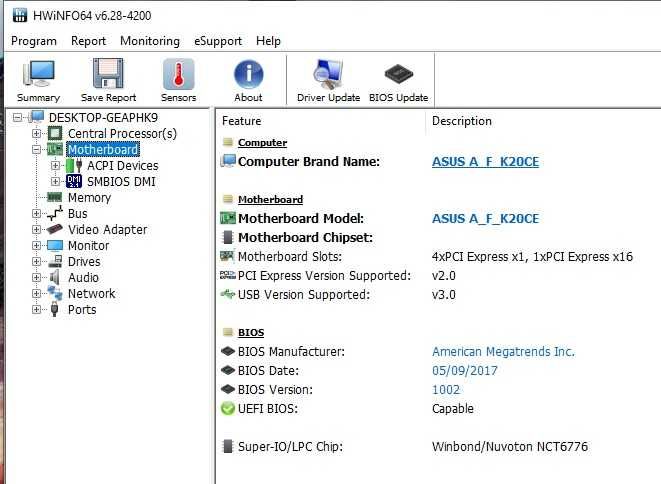
Task: Click the HWiNFO64 title bar app icon
Action: [19, 15]
